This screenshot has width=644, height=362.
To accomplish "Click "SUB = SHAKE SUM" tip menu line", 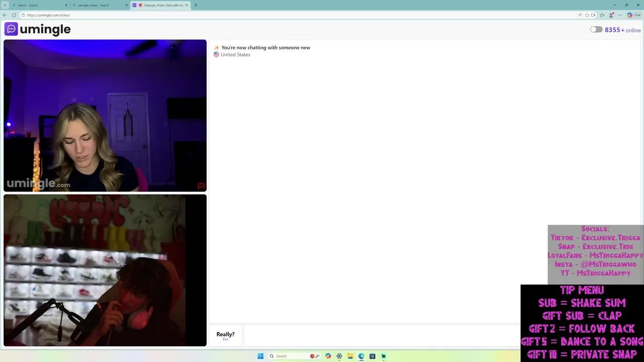I will pos(582,303).
